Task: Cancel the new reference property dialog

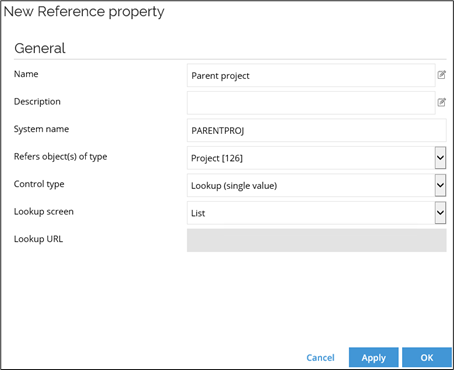Action: click(x=320, y=358)
